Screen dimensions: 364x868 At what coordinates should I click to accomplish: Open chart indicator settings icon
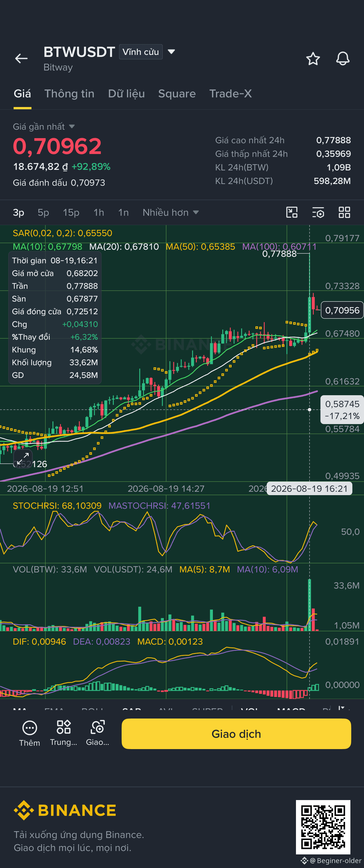[x=318, y=213]
